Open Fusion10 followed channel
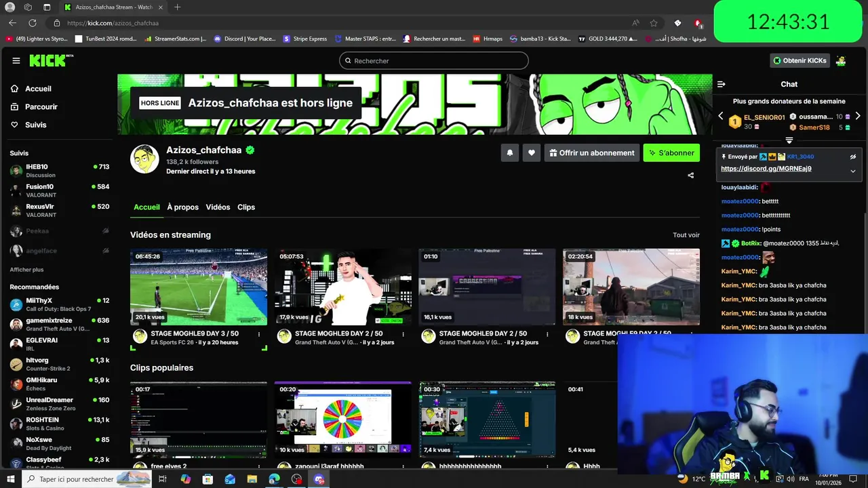Image resolution: width=868 pixels, height=488 pixels. tap(60, 190)
